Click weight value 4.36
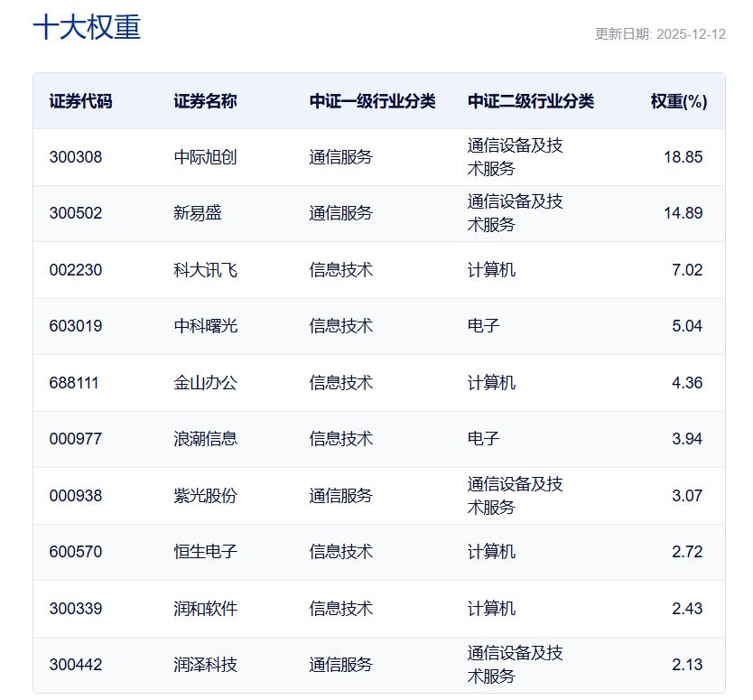The width and height of the screenshot is (753, 700). (687, 383)
